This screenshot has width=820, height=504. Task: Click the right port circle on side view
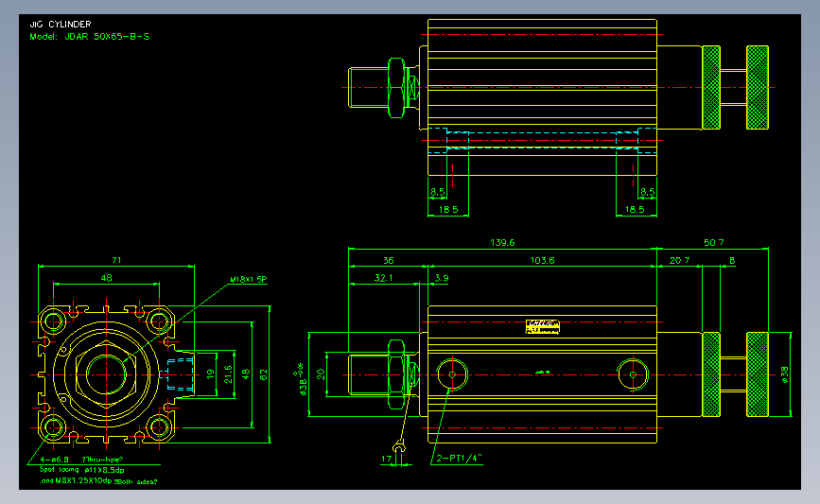[x=633, y=374]
